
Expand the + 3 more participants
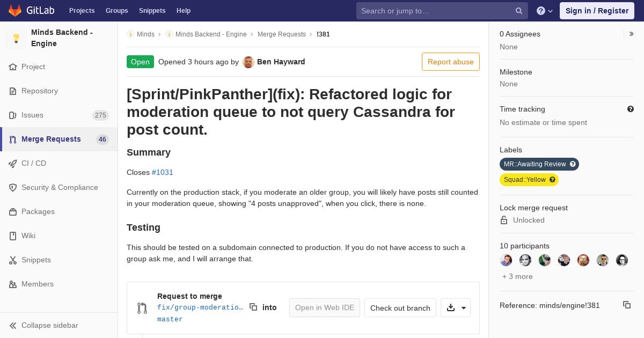pyautogui.click(x=517, y=276)
